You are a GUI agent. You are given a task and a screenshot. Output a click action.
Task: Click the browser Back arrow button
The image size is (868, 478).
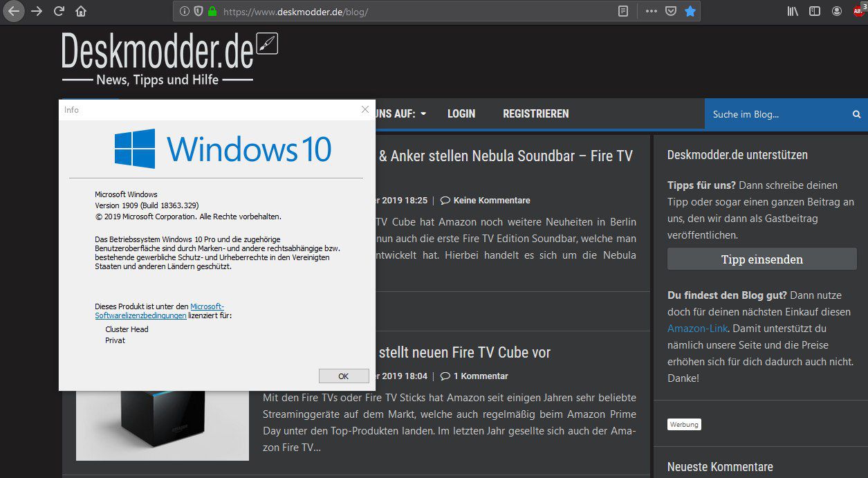(13, 11)
